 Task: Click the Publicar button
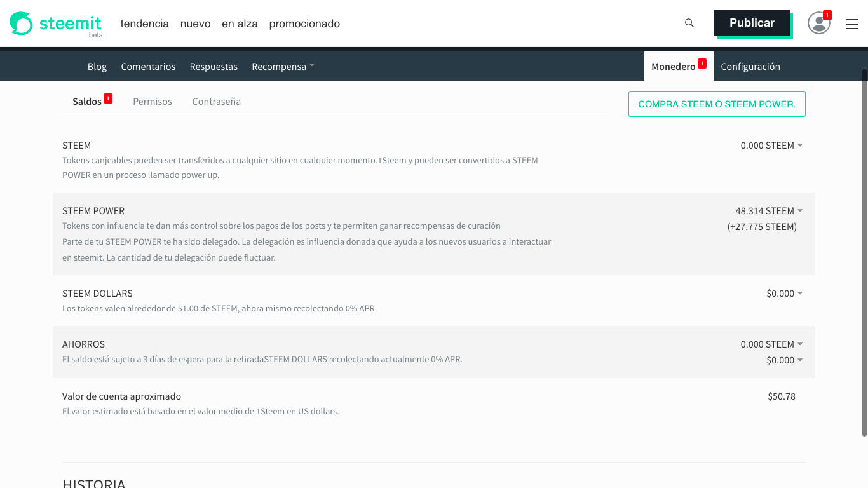point(752,23)
